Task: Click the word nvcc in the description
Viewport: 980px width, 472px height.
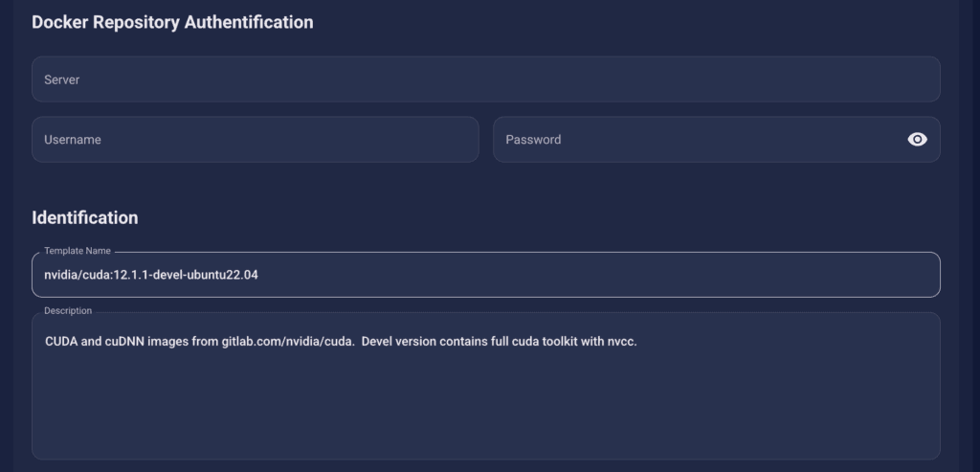Action: (x=620, y=342)
